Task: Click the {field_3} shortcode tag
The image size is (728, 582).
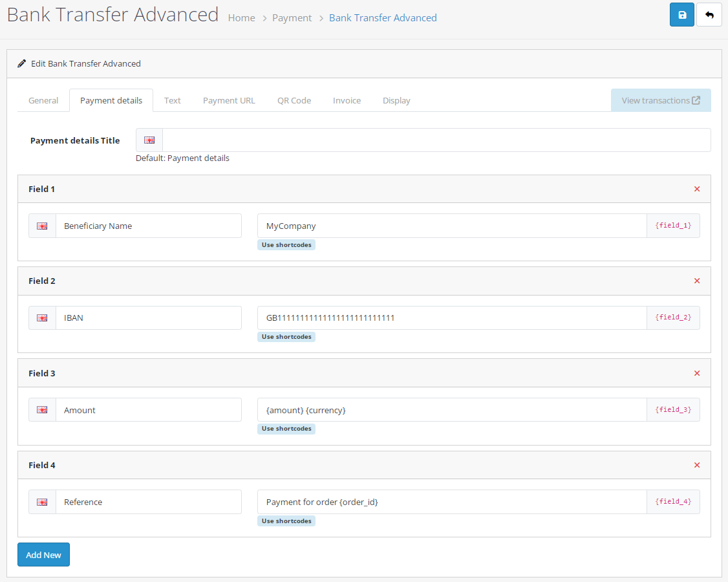Action: click(x=673, y=410)
